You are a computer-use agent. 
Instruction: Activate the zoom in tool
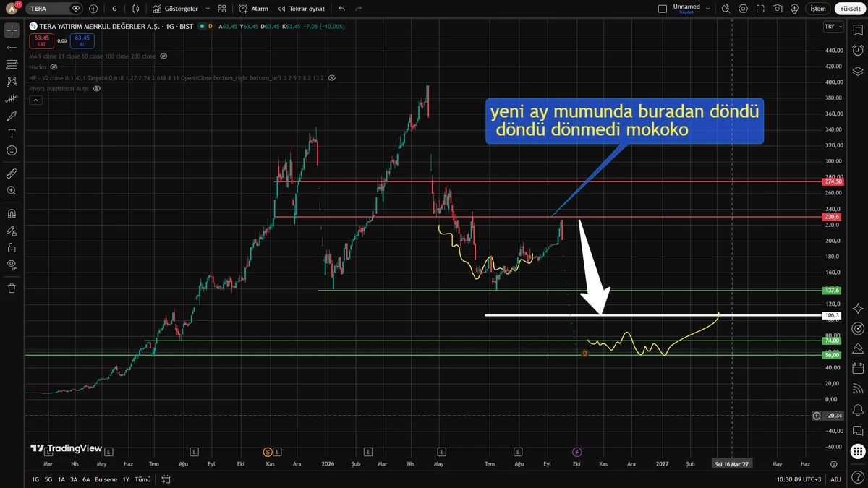pos(12,191)
